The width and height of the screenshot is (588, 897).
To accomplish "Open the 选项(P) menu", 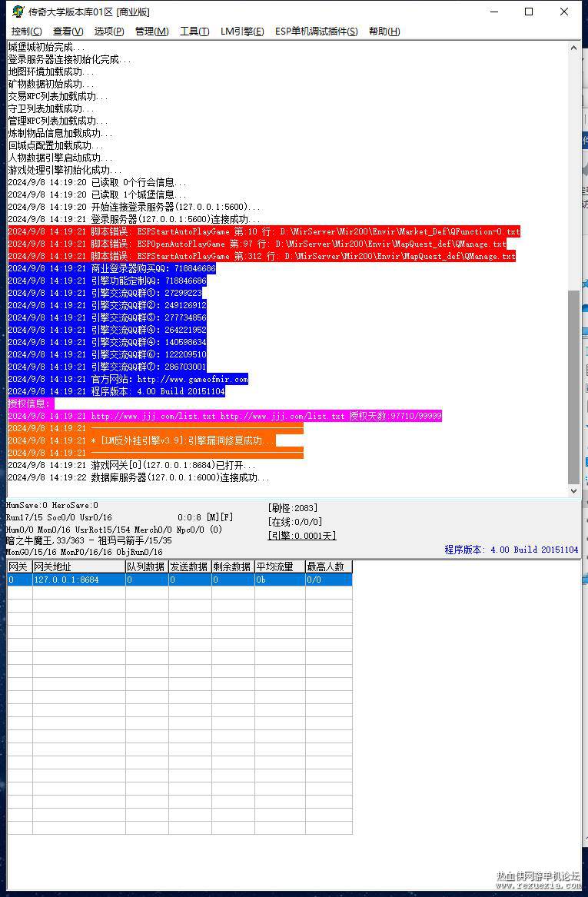I will point(108,32).
